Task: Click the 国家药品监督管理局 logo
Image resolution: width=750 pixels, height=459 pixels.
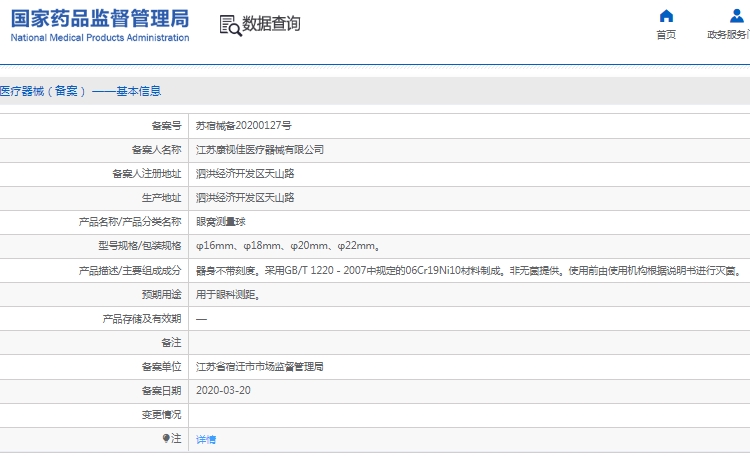Action: click(100, 19)
